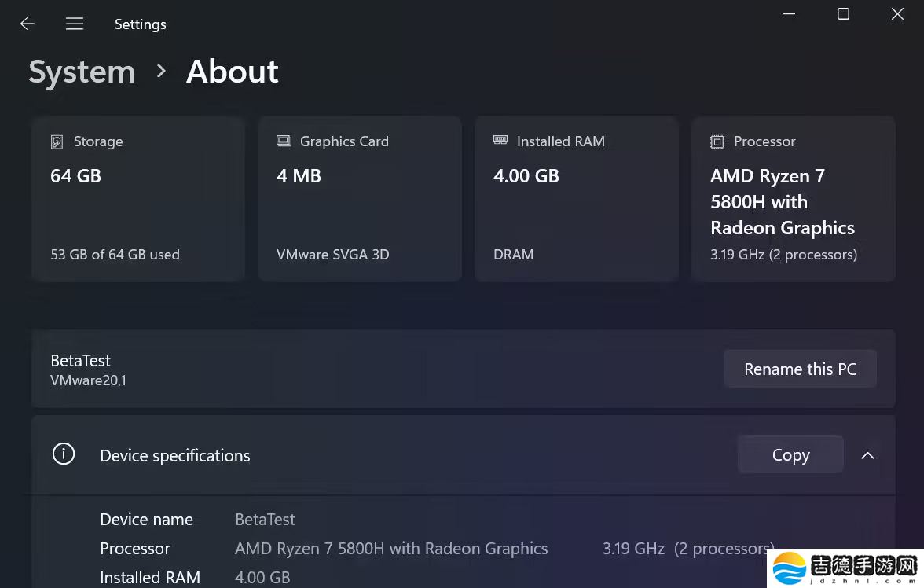Close the Settings window
The width and height of the screenshot is (924, 588).
pos(897,14)
